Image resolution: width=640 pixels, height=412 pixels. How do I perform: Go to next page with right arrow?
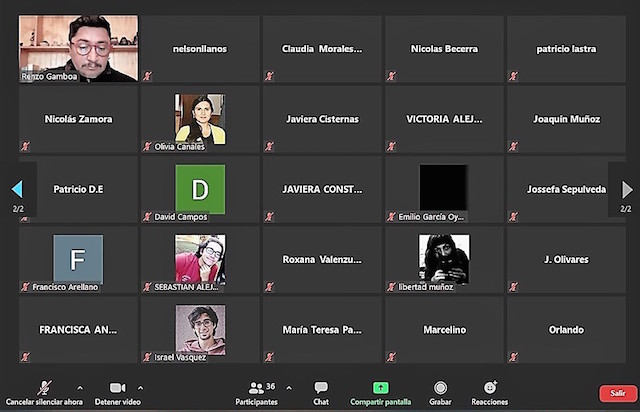click(x=627, y=189)
